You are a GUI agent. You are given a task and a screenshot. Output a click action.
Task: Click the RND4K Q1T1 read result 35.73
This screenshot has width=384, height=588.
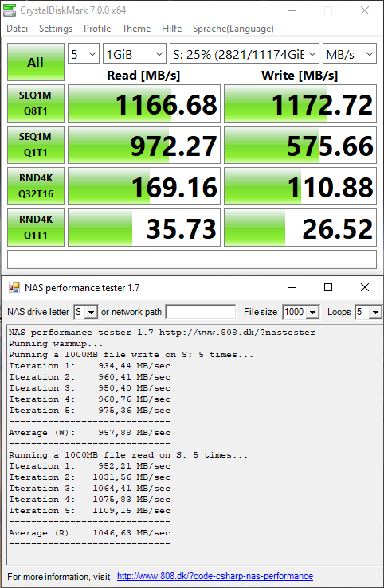[x=144, y=228]
